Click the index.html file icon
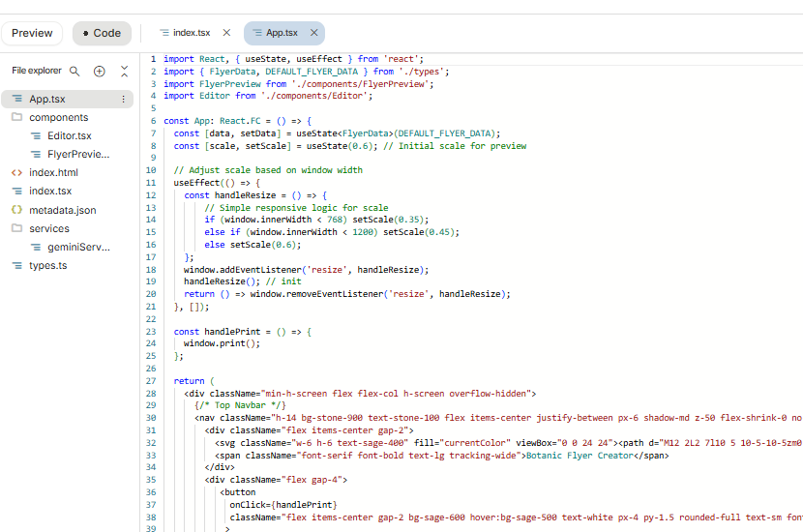 pos(16,173)
